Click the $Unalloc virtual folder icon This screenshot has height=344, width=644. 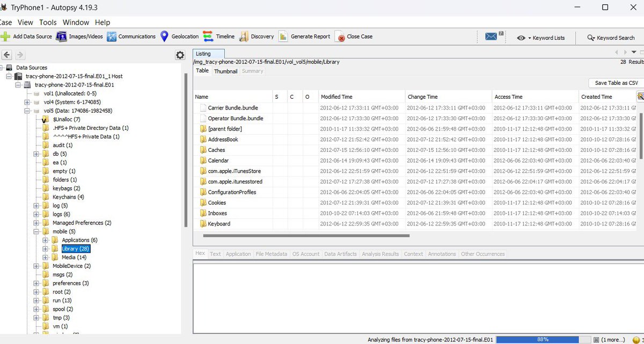pyautogui.click(x=46, y=119)
